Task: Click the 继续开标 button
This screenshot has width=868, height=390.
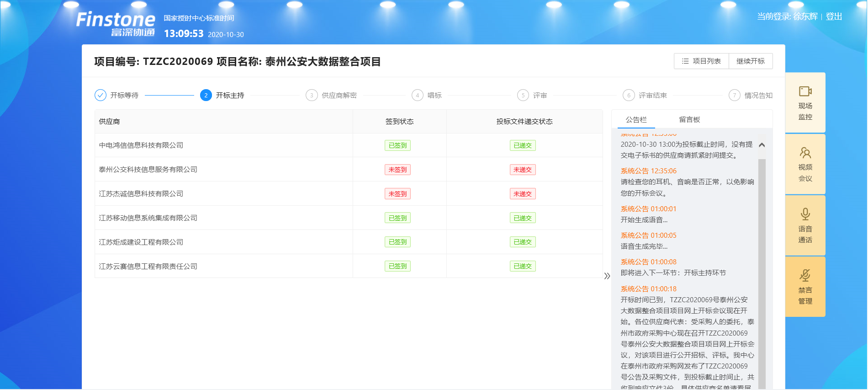Action: 751,61
